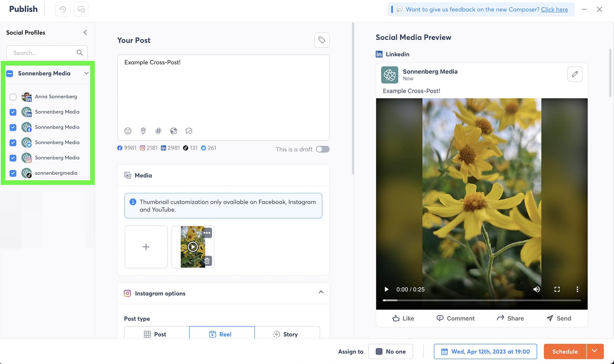Click Like in the LinkedIn preview
Viewport: 614px width, 364px height.
pos(403,318)
